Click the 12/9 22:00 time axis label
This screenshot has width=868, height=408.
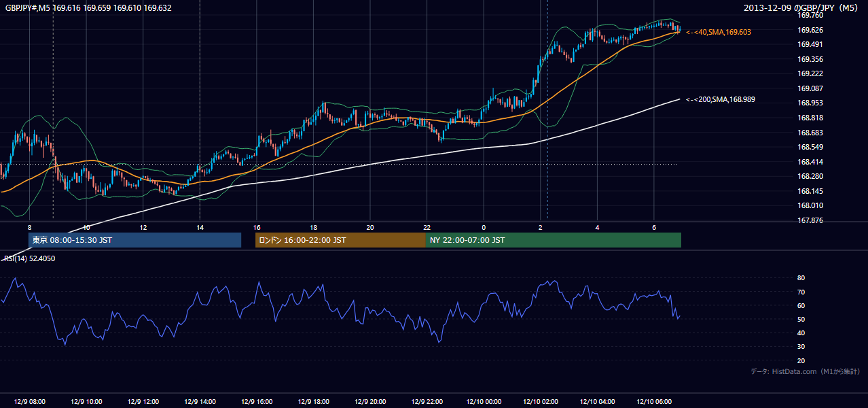[427, 402]
